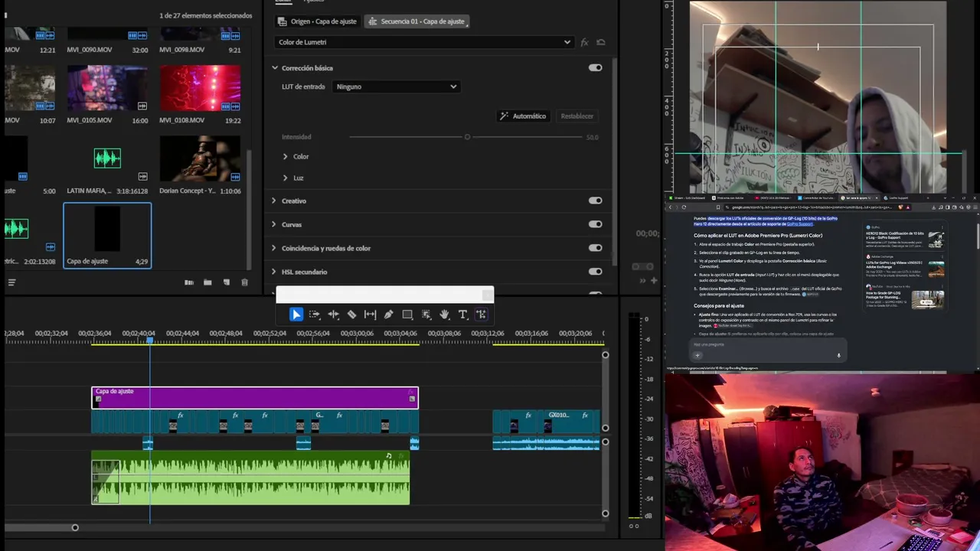Click the trash icon to delete selection

(244, 282)
